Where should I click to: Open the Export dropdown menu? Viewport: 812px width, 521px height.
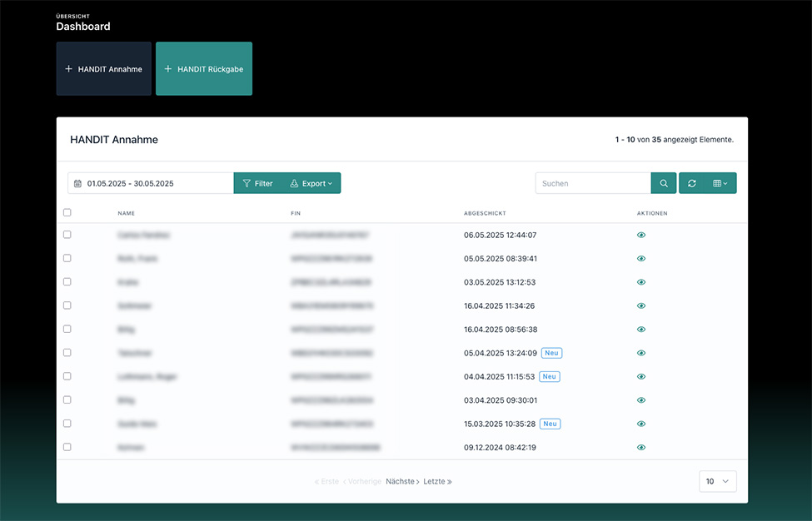(x=312, y=182)
